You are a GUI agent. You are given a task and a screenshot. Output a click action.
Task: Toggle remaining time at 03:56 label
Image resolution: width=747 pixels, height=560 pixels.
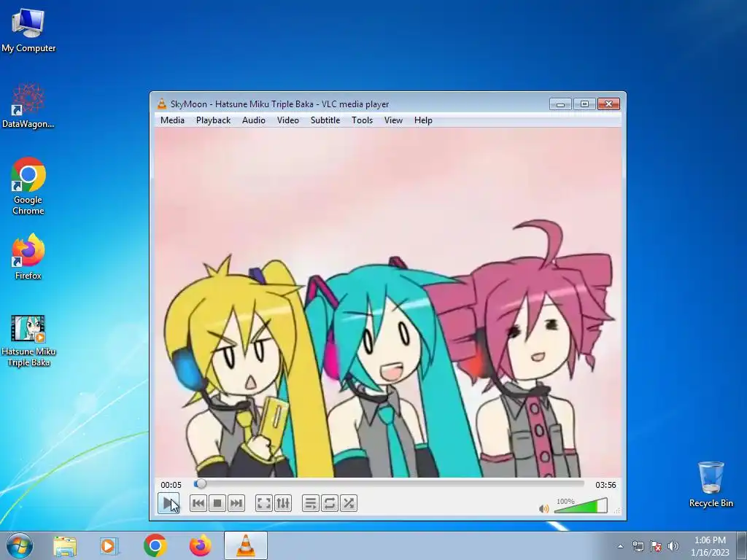[x=605, y=485]
